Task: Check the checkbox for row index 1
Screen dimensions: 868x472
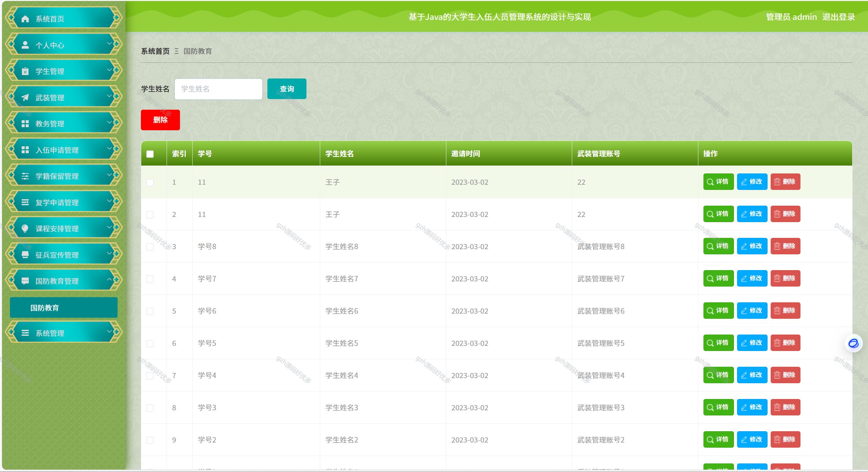Action: click(150, 182)
